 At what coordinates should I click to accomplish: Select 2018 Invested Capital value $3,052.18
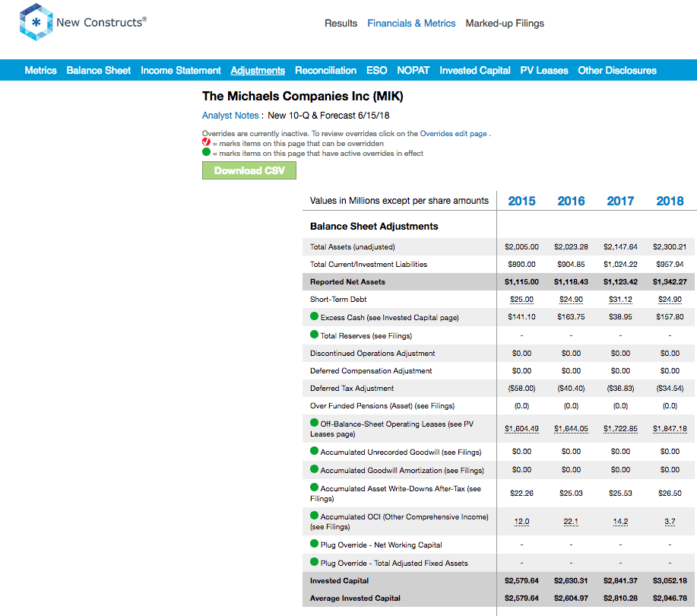[x=670, y=581]
